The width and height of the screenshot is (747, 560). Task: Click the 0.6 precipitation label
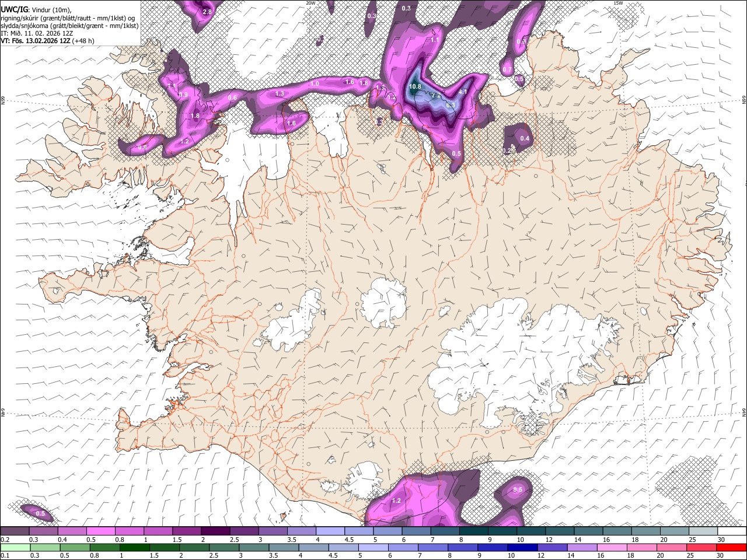pyautogui.click(x=232, y=97)
